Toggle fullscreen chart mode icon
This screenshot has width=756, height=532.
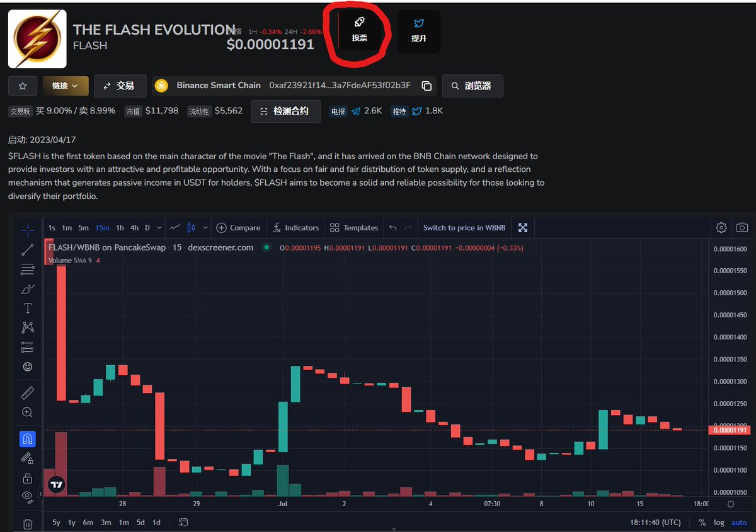tap(523, 228)
